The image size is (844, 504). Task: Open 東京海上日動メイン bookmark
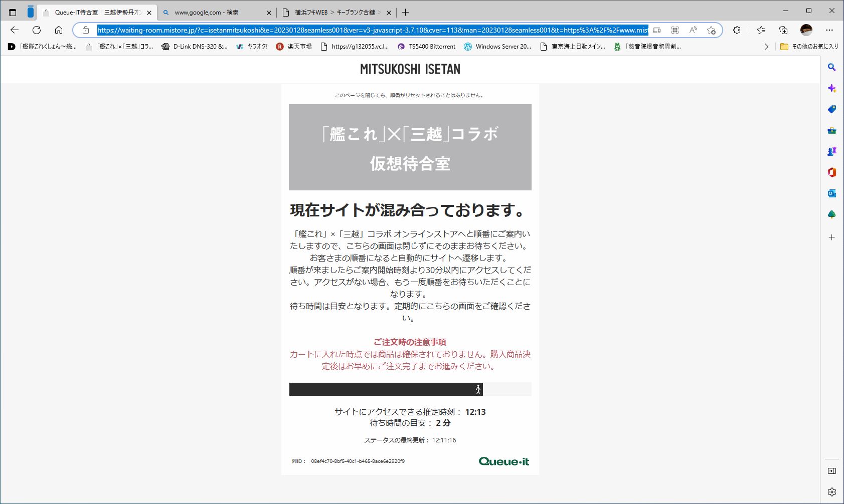coord(573,47)
